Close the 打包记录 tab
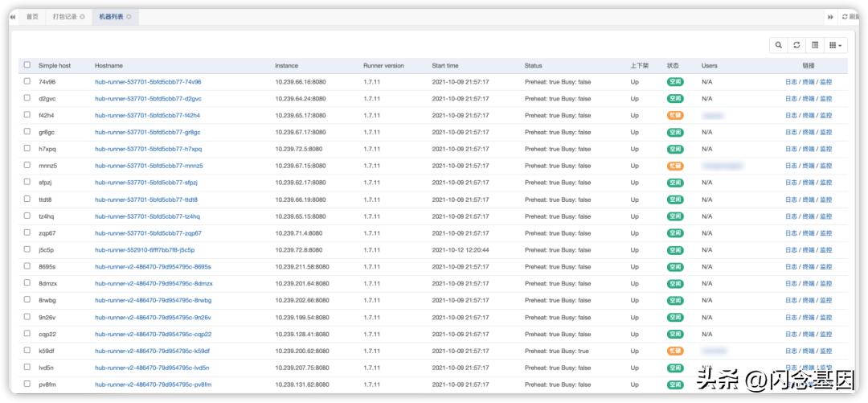This screenshot has width=868, height=403. coord(82,17)
